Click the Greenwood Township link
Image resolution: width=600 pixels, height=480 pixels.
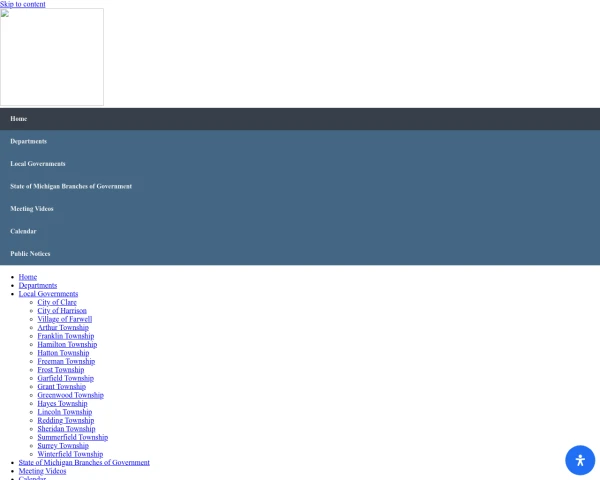point(70,395)
